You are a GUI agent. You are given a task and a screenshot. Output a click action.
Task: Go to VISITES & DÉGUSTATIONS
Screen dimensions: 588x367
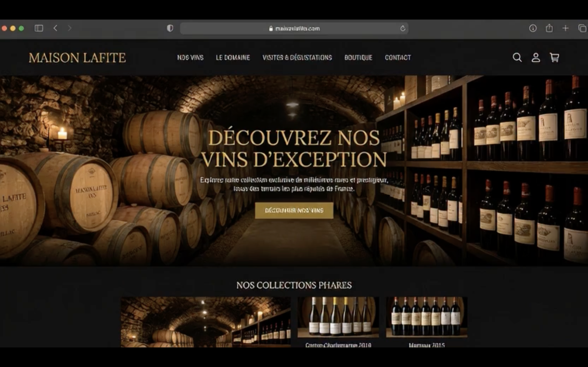pyautogui.click(x=297, y=58)
